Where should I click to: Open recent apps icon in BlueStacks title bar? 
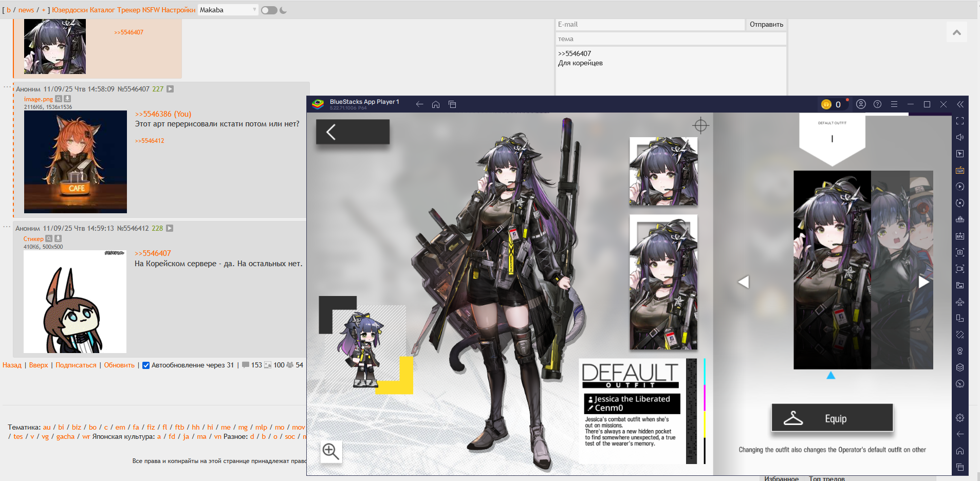click(x=452, y=104)
